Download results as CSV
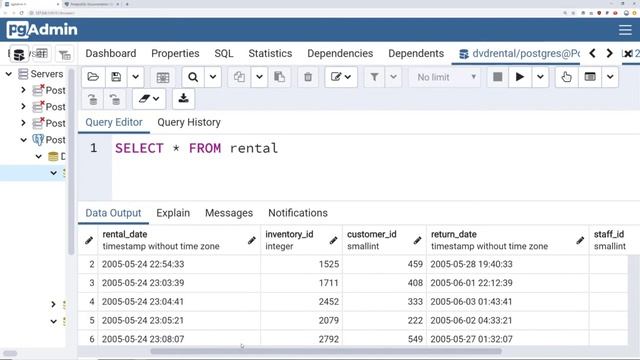Viewport: 640px width, 360px height. (183, 99)
